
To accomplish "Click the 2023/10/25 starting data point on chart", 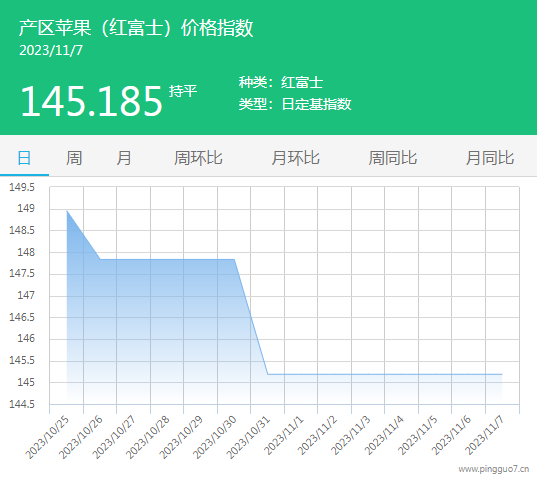I will coord(67,211).
